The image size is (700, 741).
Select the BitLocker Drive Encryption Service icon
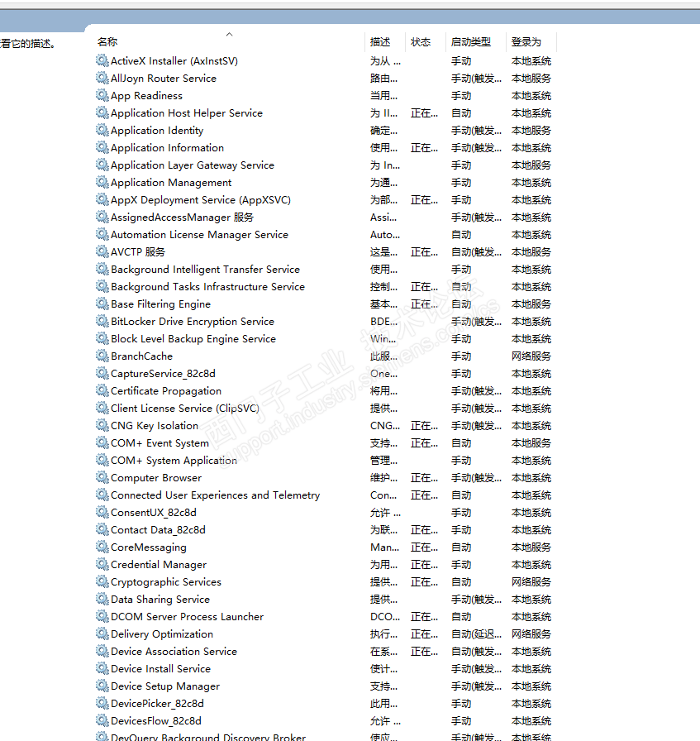pos(102,322)
